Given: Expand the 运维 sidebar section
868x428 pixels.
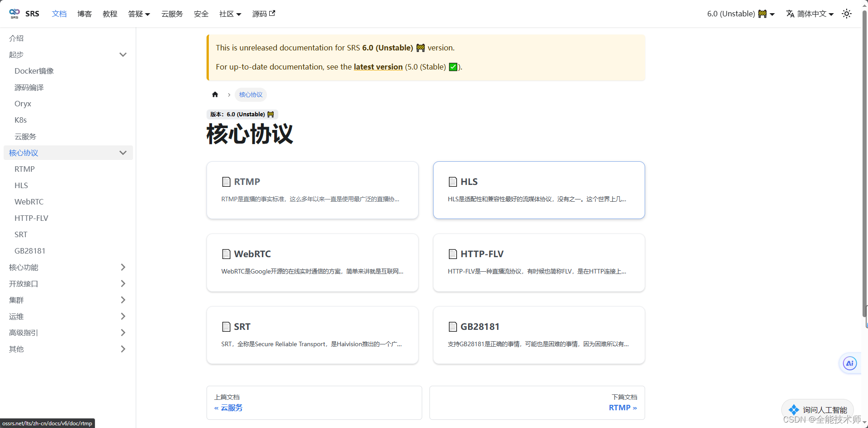Looking at the screenshot, I should [68, 316].
